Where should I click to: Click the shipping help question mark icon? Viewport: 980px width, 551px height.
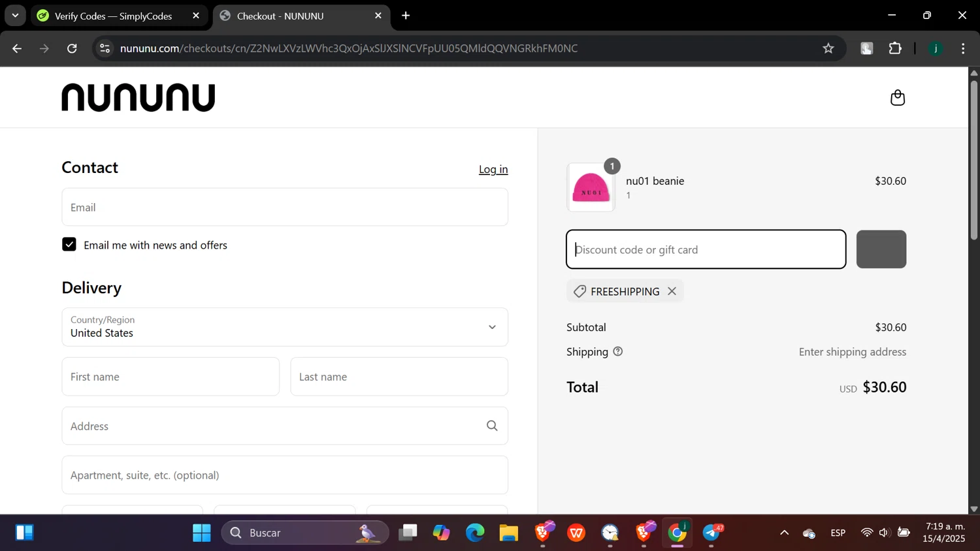pyautogui.click(x=618, y=352)
